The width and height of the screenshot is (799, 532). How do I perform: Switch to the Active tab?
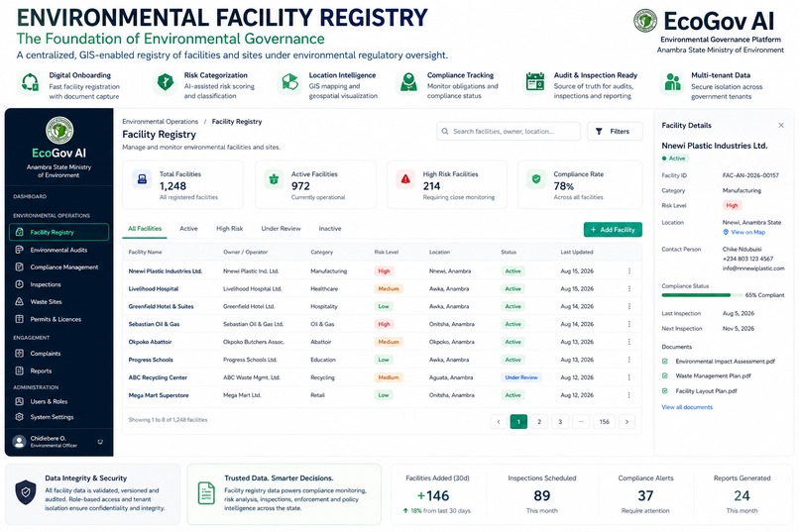(188, 229)
